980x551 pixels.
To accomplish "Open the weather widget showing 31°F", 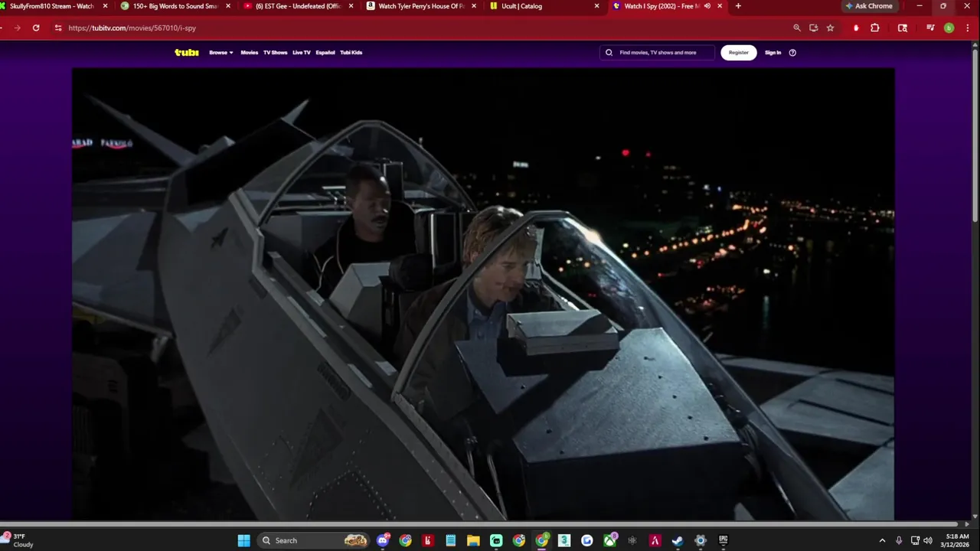I will coord(18,540).
